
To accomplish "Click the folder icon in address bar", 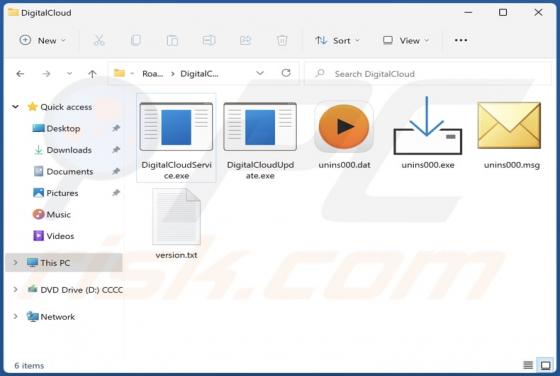I will coord(119,73).
